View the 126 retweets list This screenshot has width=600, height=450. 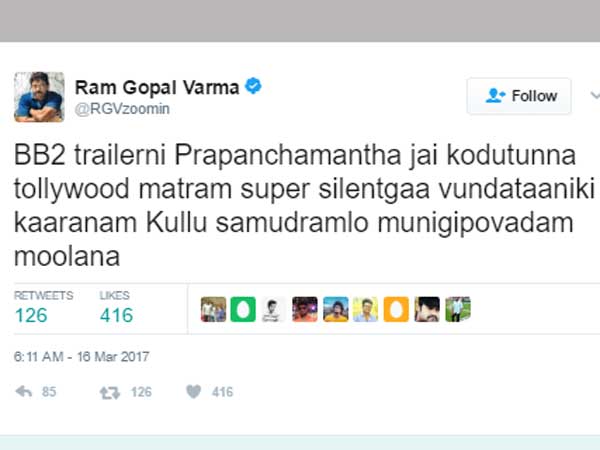click(43, 307)
